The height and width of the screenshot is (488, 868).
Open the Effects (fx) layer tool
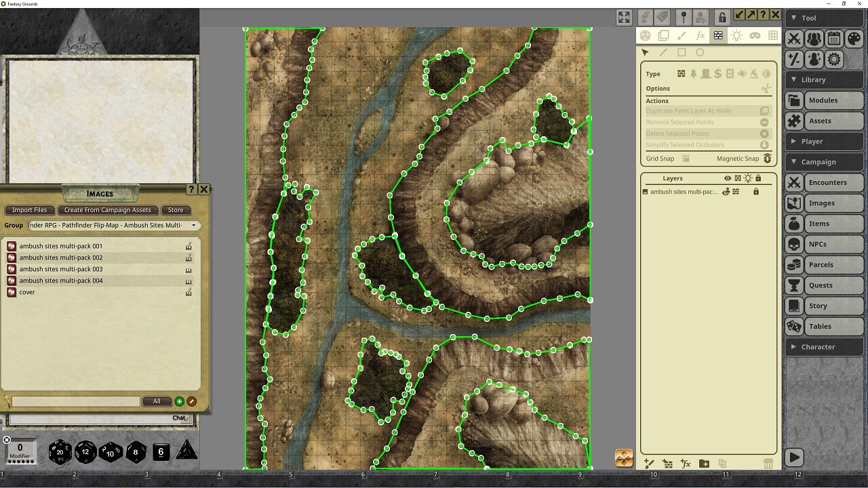[701, 36]
